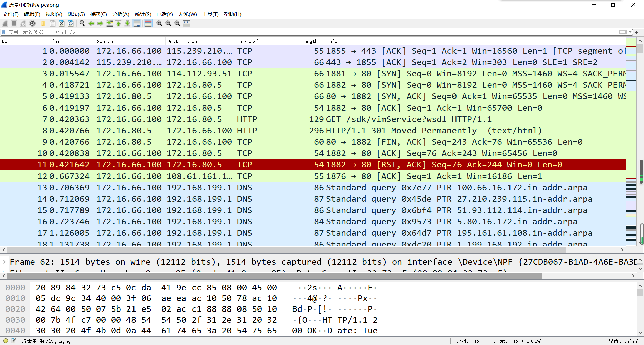This screenshot has height=345, width=644.
Task: Click the start capture shark fin icon
Action: tap(5, 23)
